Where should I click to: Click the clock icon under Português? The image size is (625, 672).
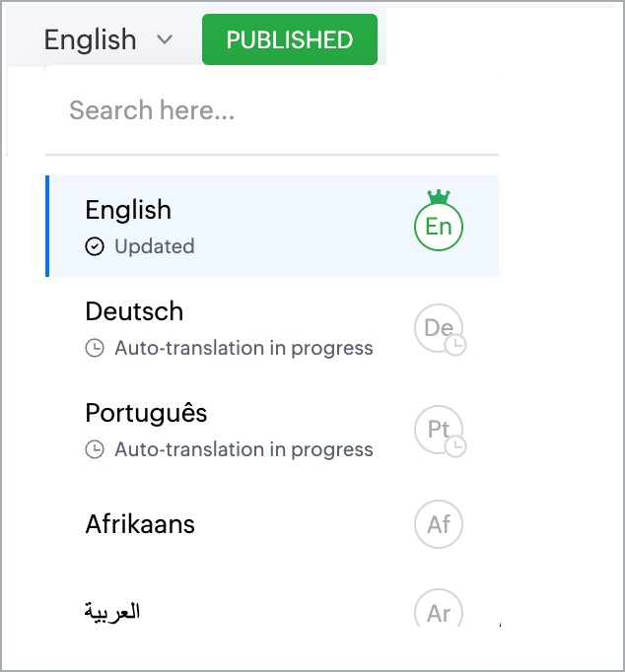[x=95, y=449]
